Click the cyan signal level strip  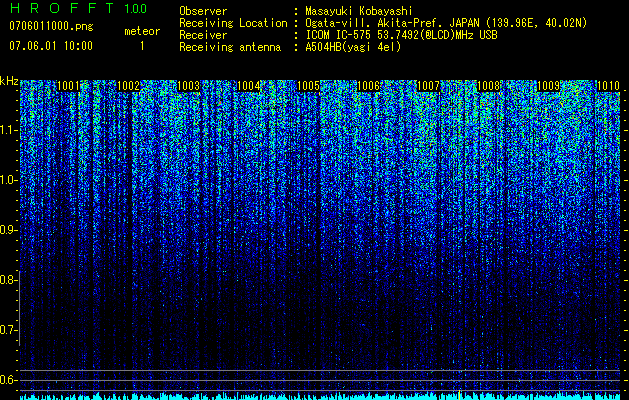[x=321, y=397]
